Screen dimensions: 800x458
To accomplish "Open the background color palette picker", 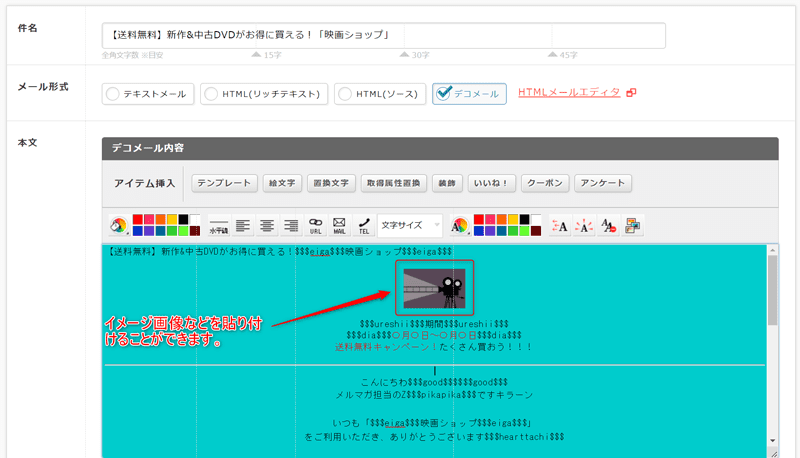I will pos(119,226).
